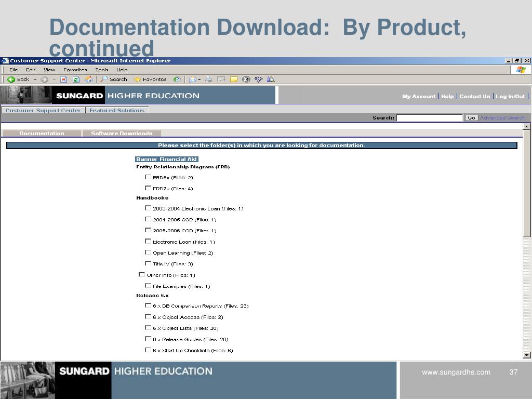Screen dimensions: 532x399
Task: Open the Tools menu
Action: tap(102, 70)
